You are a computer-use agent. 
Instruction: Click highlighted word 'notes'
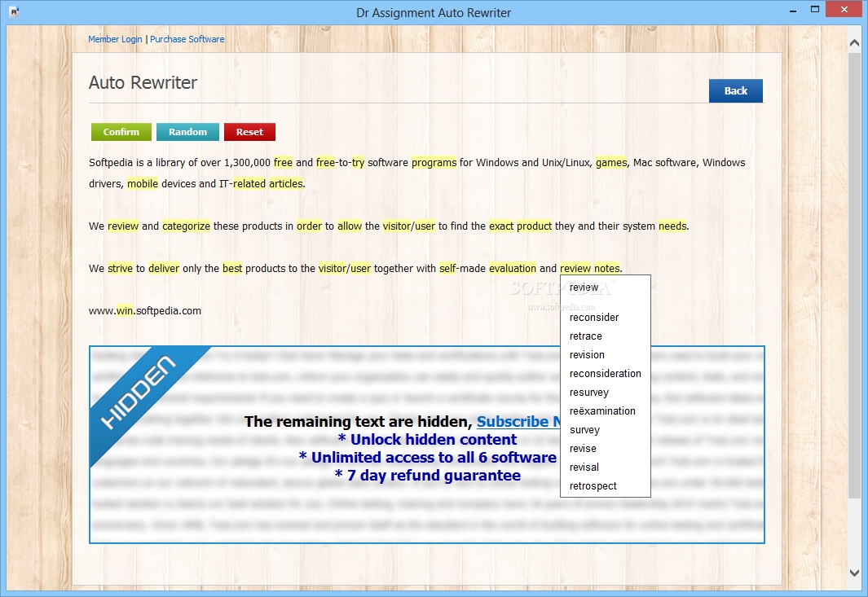click(x=606, y=268)
